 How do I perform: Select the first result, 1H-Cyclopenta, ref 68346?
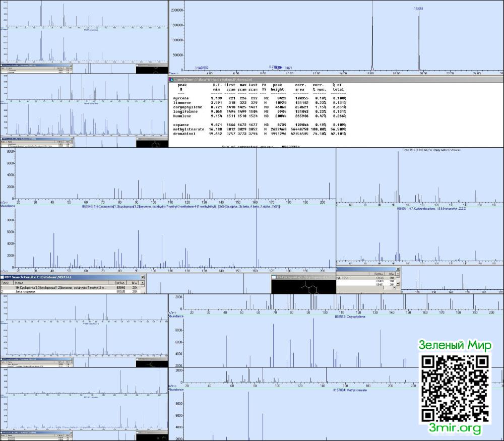70,288
